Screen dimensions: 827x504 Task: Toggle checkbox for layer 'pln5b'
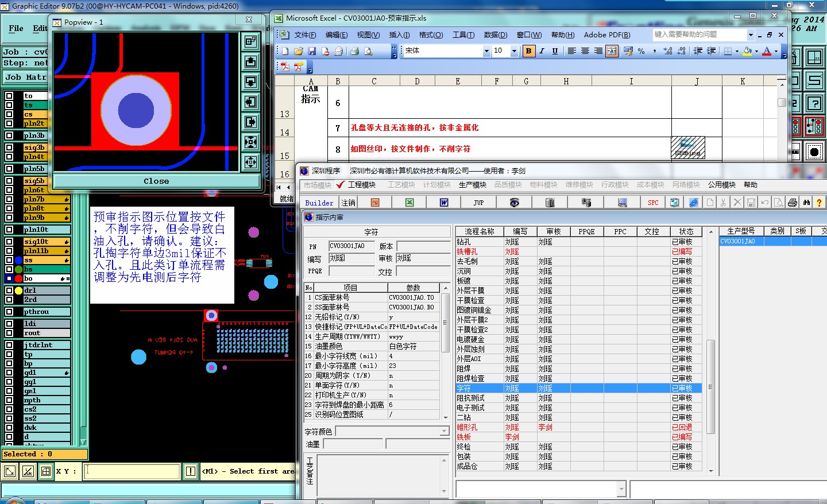point(9,169)
